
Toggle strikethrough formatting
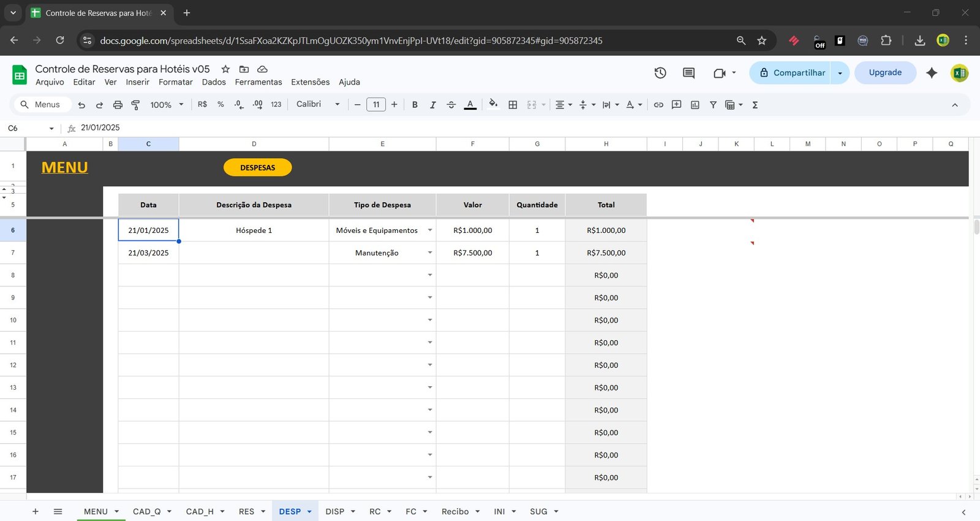pos(451,105)
